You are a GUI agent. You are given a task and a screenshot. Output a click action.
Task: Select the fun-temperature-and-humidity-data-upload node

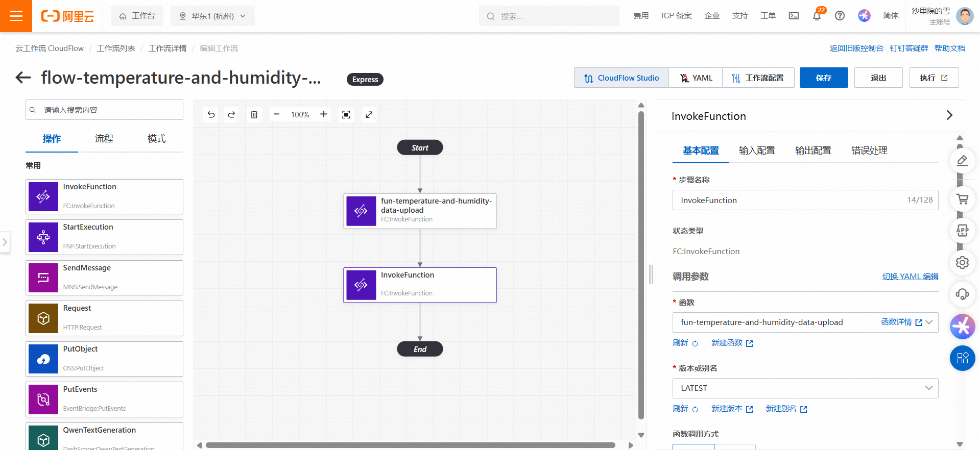[x=420, y=211]
